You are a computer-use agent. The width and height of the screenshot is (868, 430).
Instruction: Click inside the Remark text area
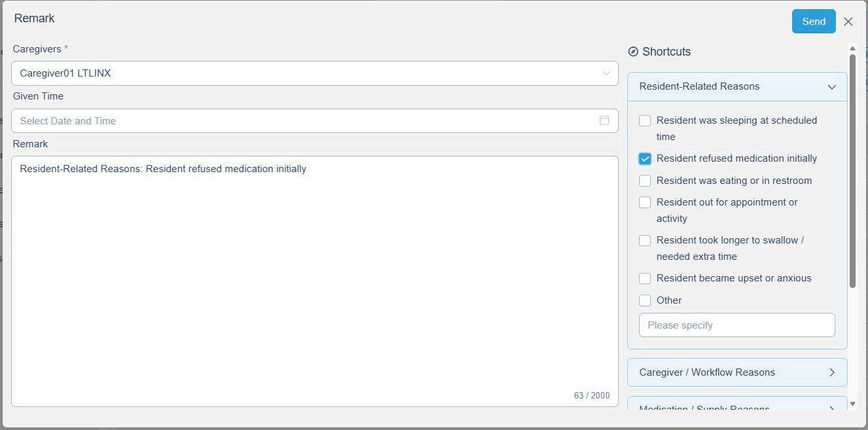point(314,281)
